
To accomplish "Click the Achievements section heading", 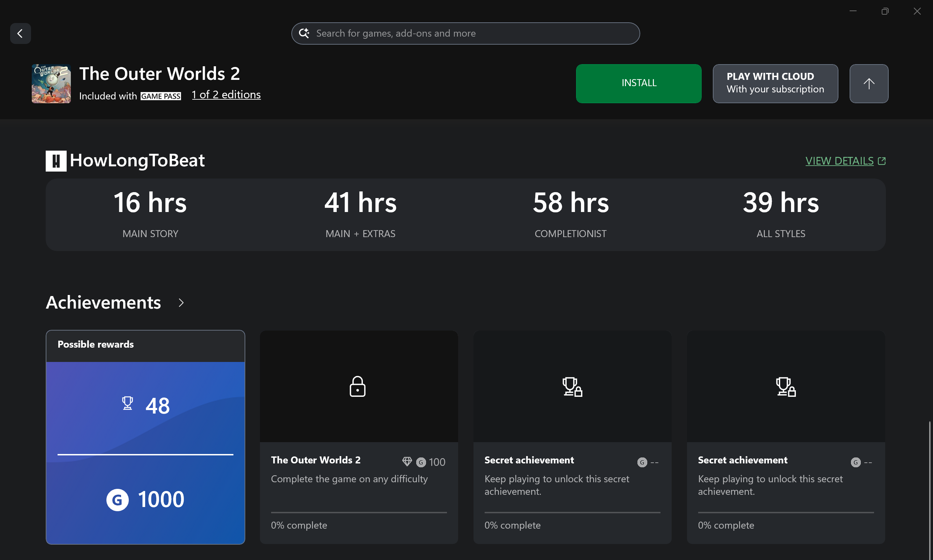I will click(x=103, y=302).
